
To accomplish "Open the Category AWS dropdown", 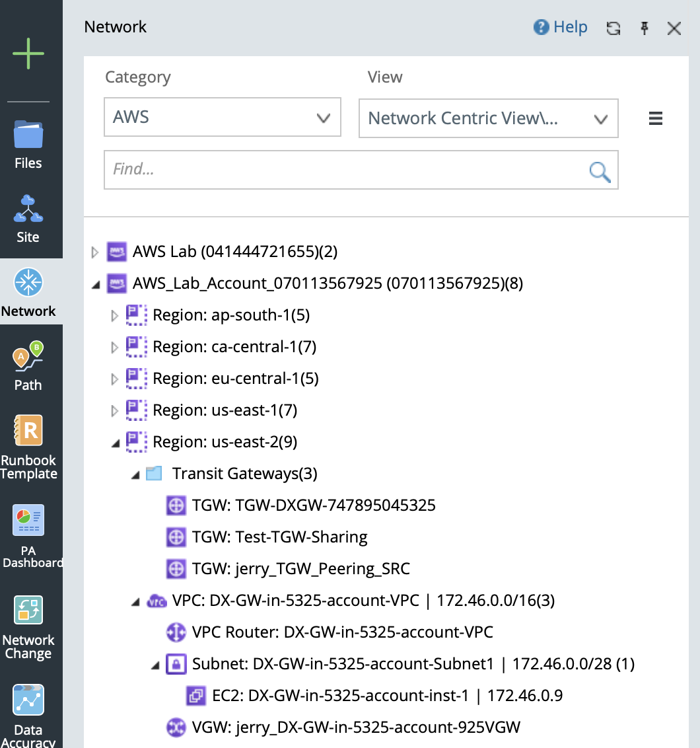I will [x=223, y=118].
